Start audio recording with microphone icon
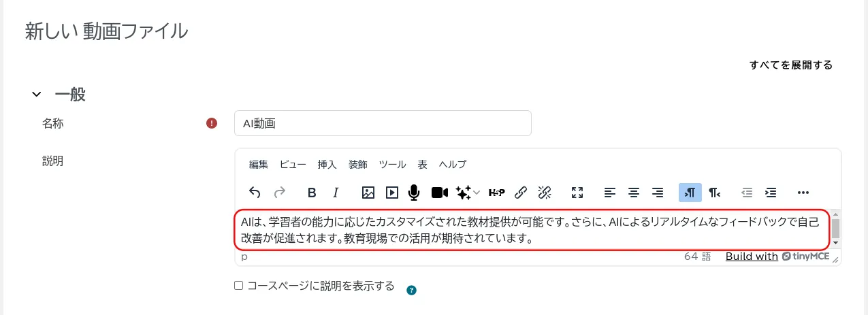The height and width of the screenshot is (315, 868). 414,193
